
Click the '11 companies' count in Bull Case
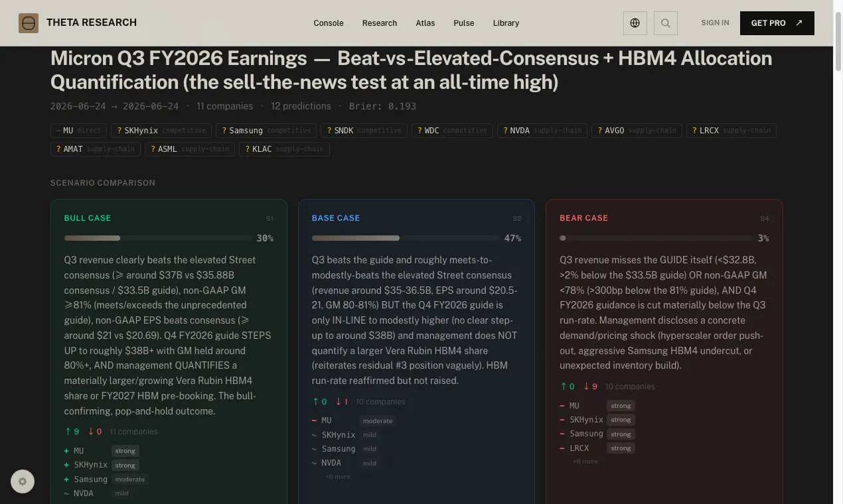click(x=133, y=432)
